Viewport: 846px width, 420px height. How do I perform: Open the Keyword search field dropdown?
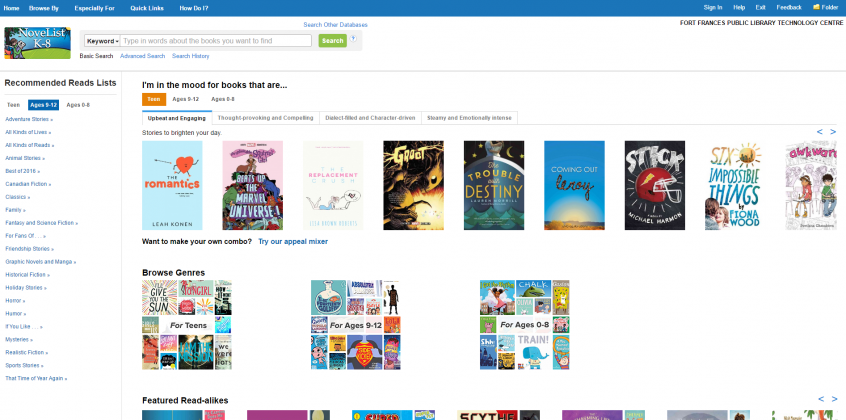(102, 41)
